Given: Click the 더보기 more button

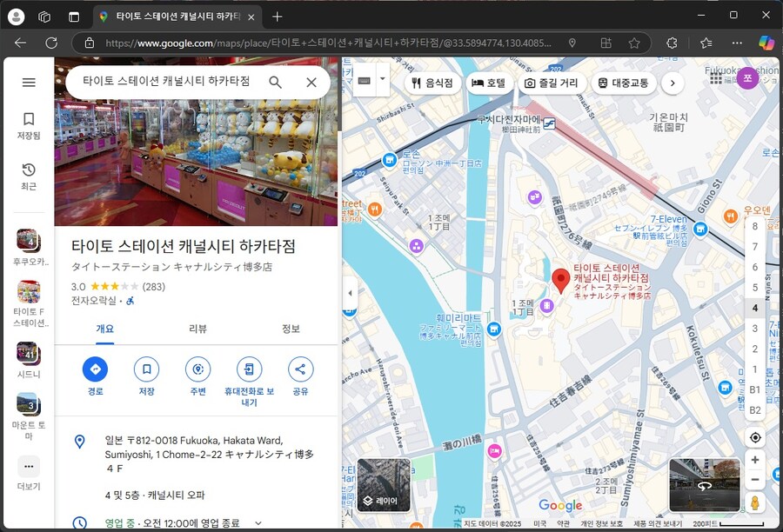Looking at the screenshot, I should click(29, 473).
